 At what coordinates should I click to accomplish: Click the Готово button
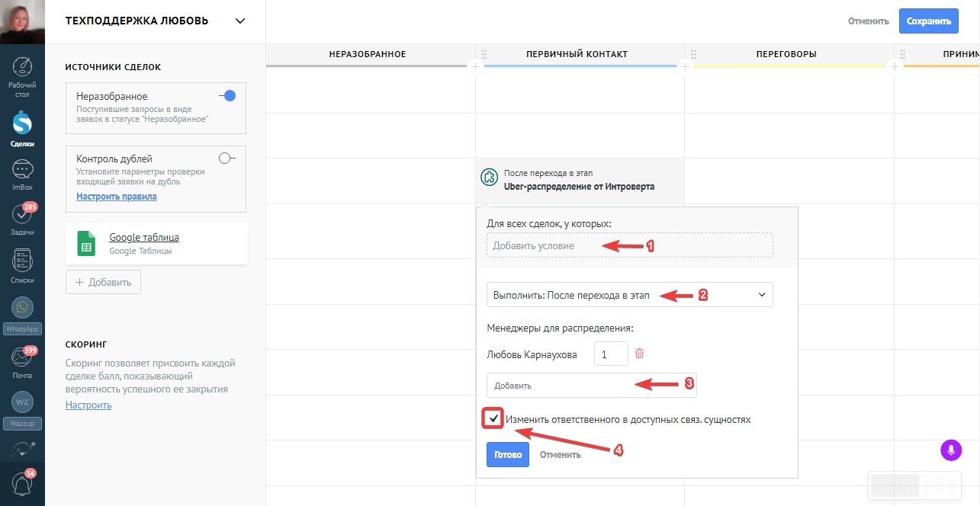click(x=507, y=455)
